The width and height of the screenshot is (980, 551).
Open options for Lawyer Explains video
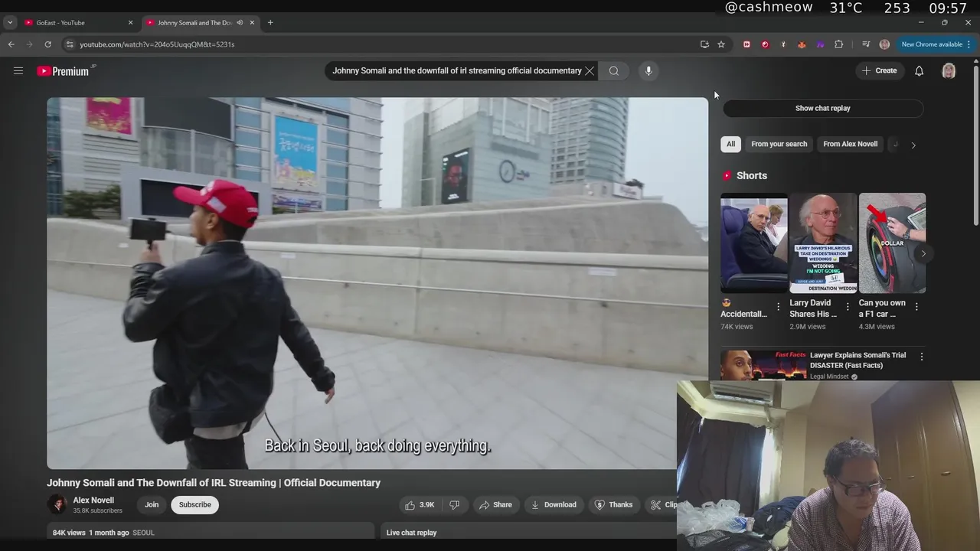(921, 357)
